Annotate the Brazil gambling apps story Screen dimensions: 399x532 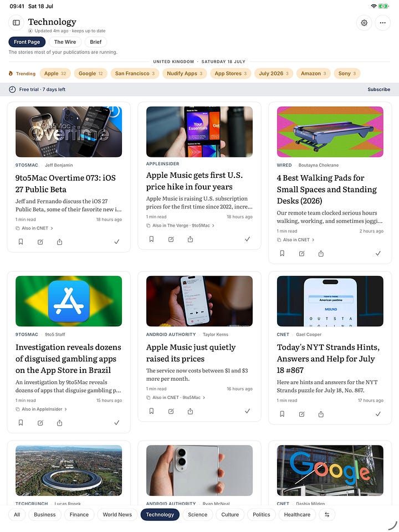(x=40, y=422)
